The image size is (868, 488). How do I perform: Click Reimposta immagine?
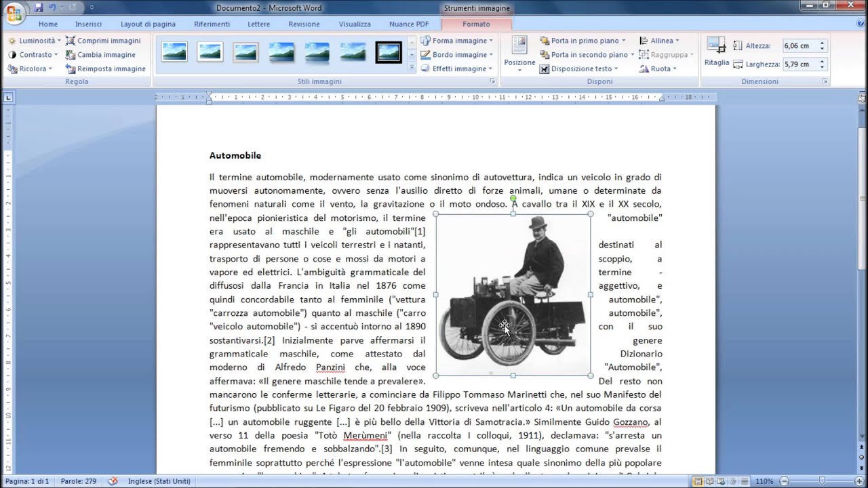pyautogui.click(x=106, y=68)
